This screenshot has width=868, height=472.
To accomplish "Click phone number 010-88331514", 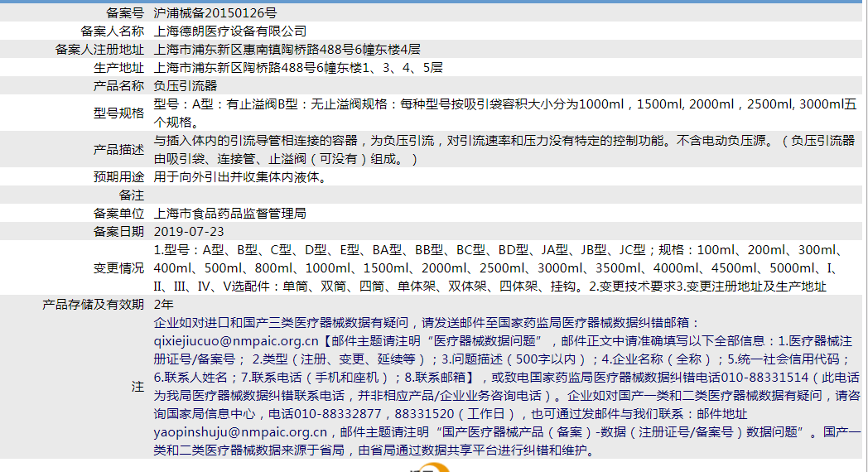I will click(764, 378).
